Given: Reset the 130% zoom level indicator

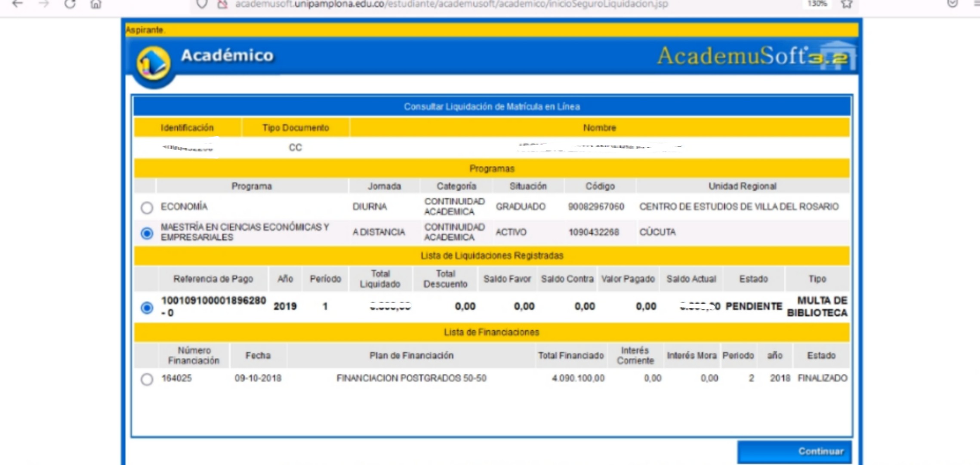Looking at the screenshot, I should click(817, 4).
